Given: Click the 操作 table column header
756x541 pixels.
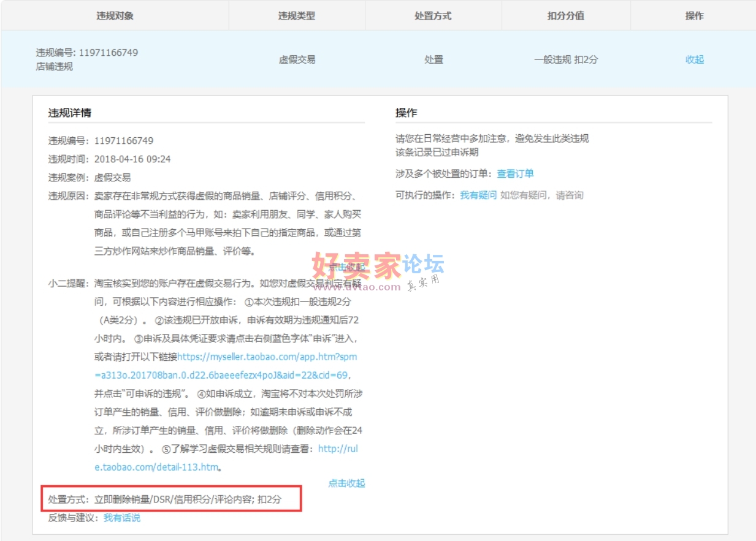Looking at the screenshot, I should [694, 16].
